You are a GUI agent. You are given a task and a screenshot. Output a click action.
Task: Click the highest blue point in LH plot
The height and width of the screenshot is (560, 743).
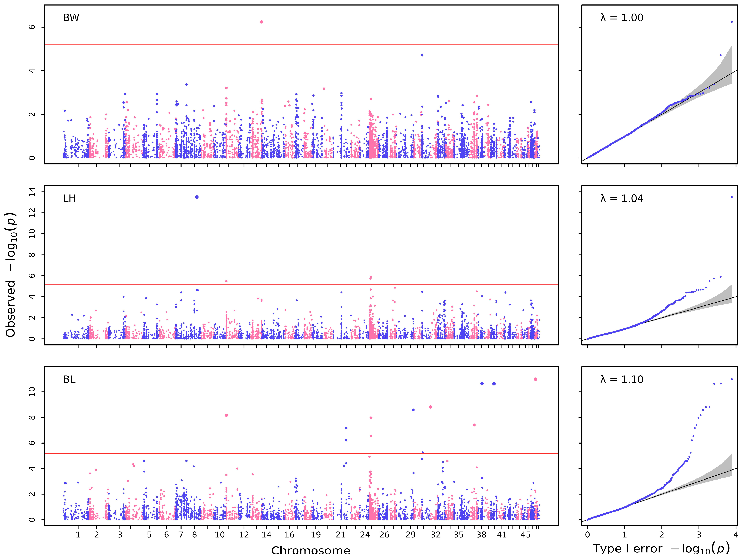(197, 197)
